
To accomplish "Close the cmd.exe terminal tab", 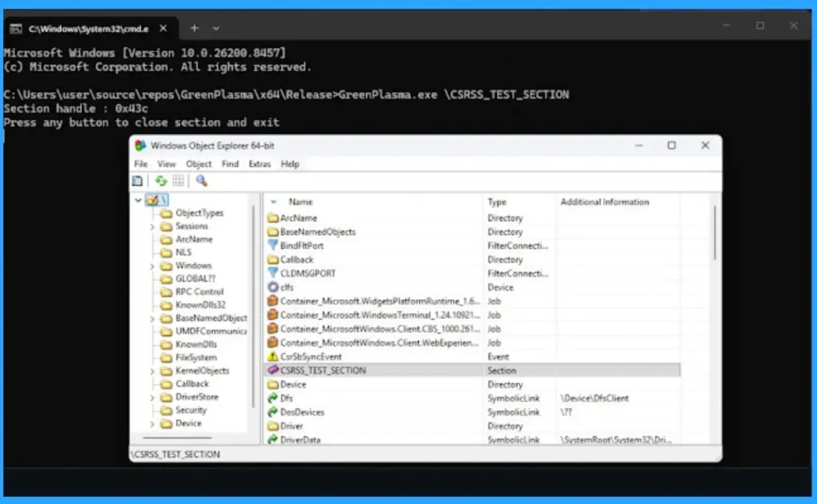I will (x=163, y=28).
